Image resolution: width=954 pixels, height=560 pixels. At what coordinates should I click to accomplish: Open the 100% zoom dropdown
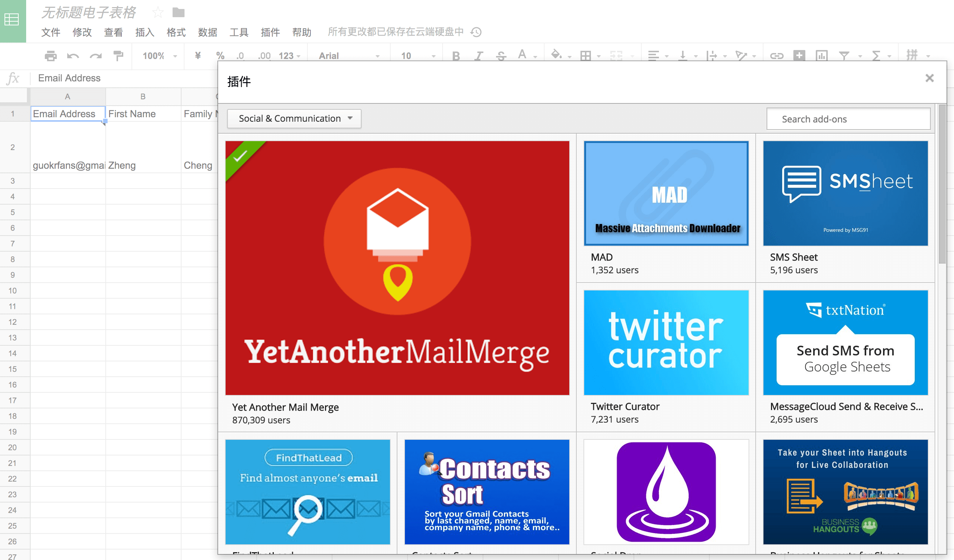[x=160, y=56]
